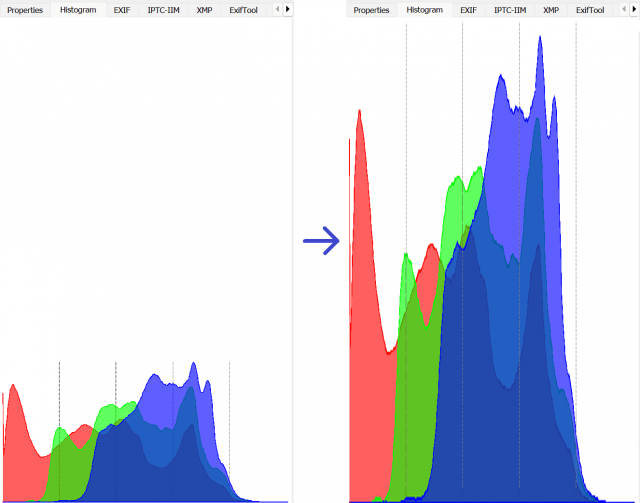
Task: Click the black right tab-scroll arrow in left panel
Action: point(288,9)
